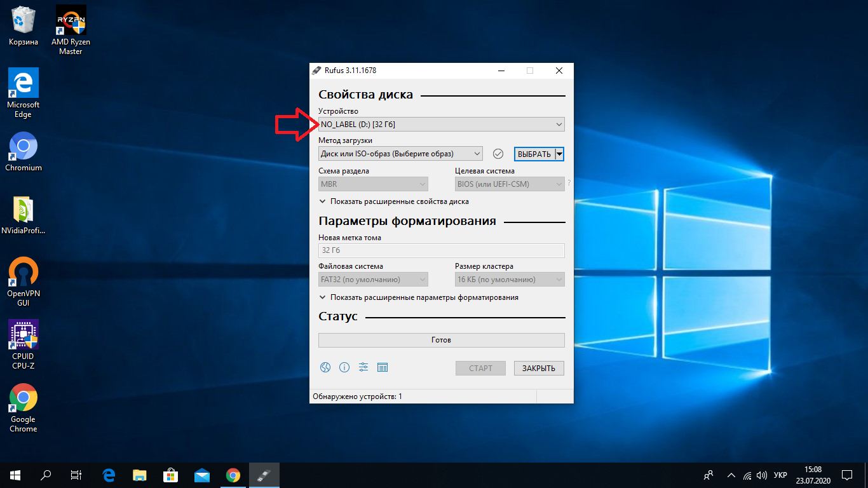868x488 pixels.
Task: Open People icon in system tray
Action: (709, 475)
